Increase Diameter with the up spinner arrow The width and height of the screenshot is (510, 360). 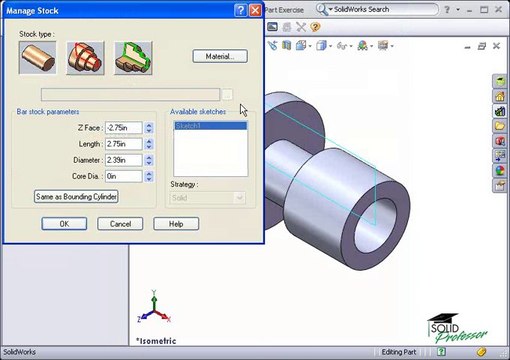click(x=149, y=157)
